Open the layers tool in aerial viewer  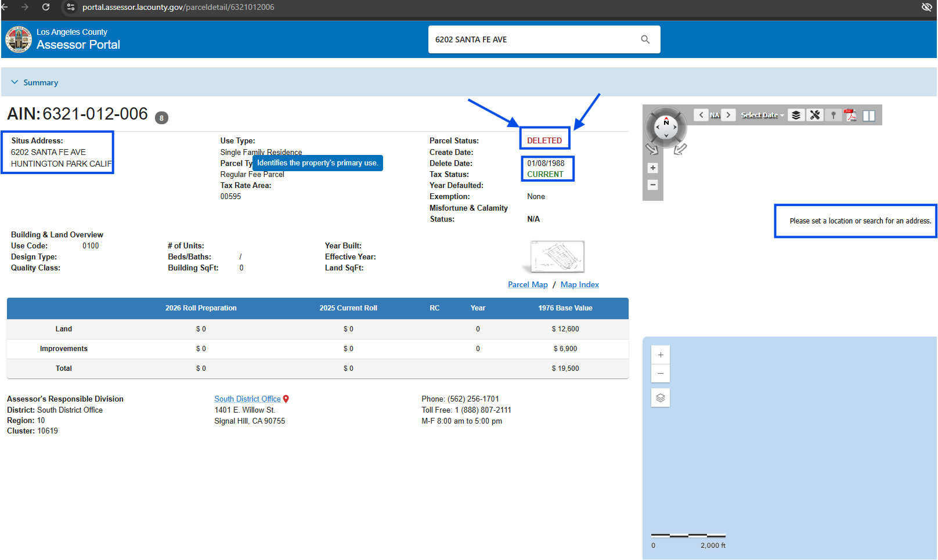click(x=796, y=115)
